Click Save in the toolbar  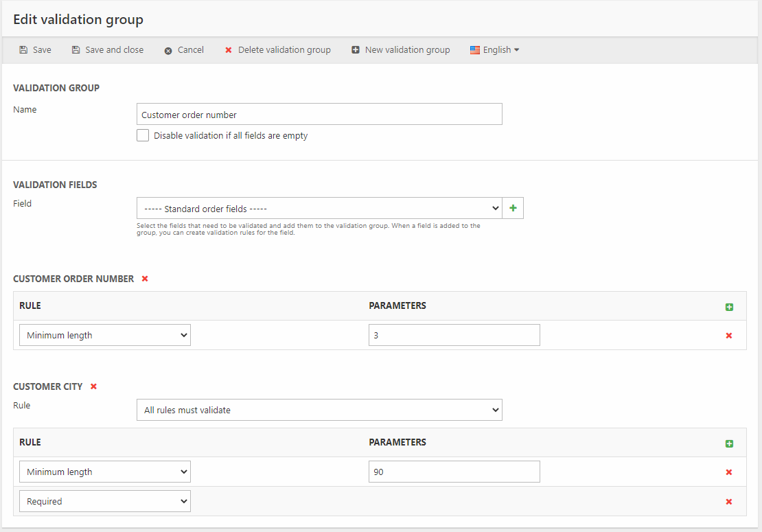pyautogui.click(x=35, y=50)
